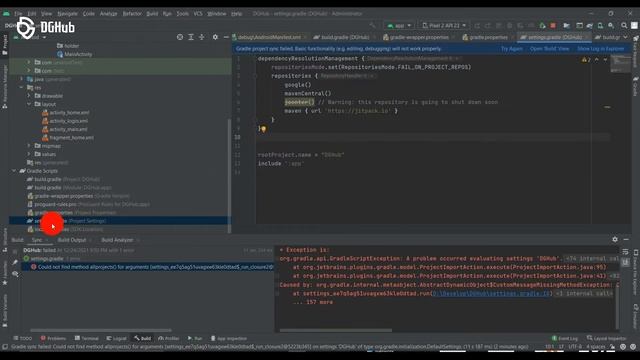
Task: Click the Sync Project with Gradle elephant icon
Action: (x=590, y=25)
